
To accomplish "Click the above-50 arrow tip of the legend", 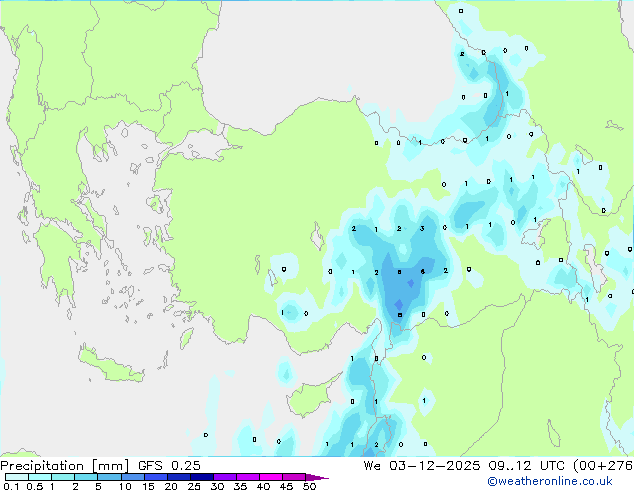I will coord(317,477).
